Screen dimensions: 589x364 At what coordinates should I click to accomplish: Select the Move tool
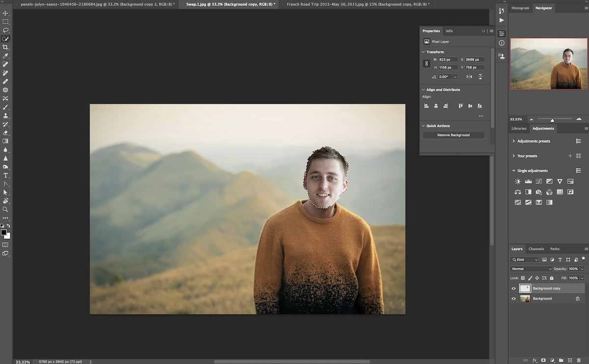click(x=6, y=14)
